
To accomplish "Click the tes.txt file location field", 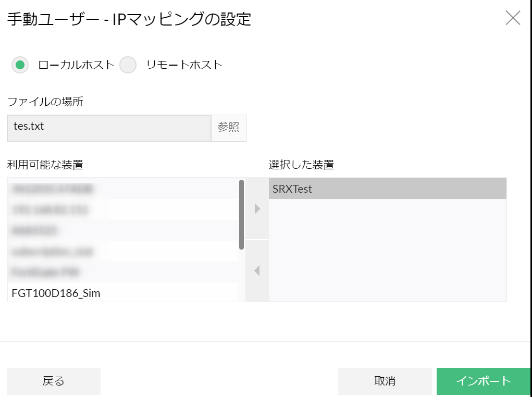I will (109, 128).
